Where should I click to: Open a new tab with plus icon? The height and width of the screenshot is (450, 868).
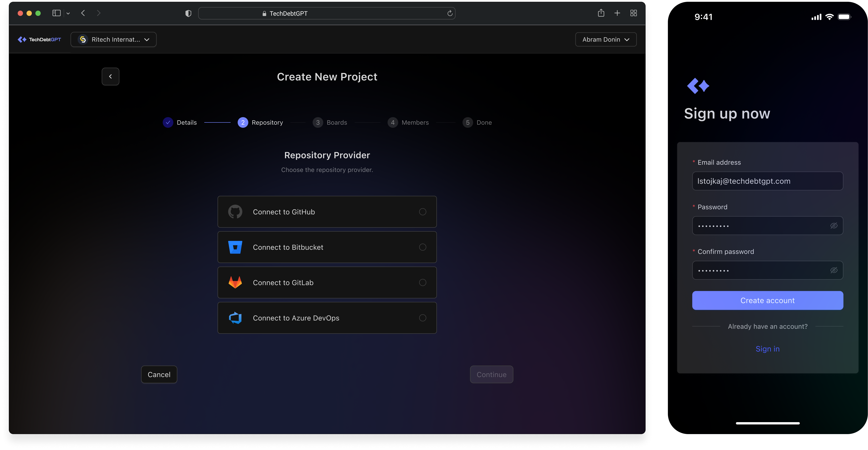click(617, 13)
